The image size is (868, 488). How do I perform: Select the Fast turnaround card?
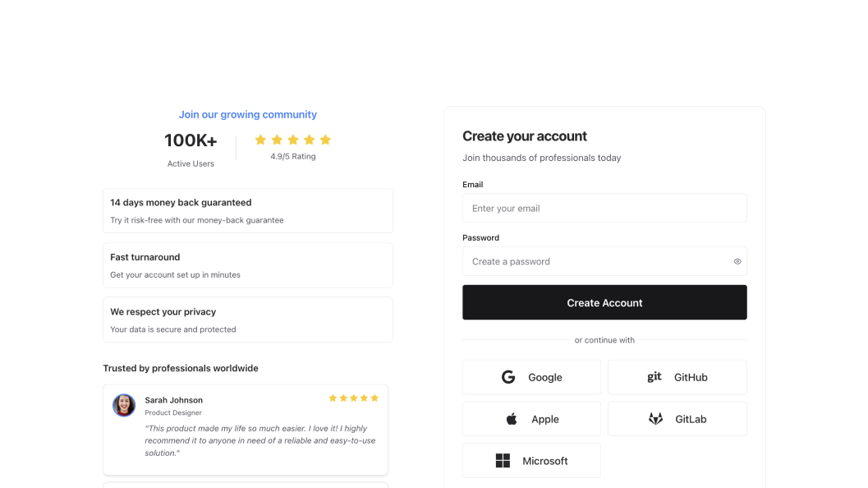tap(247, 265)
